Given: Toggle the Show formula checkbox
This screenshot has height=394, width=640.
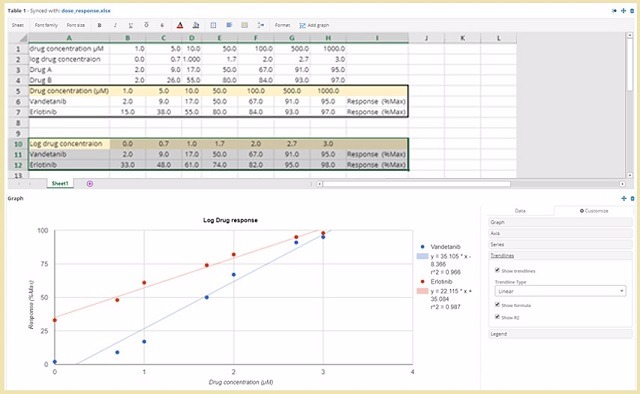Looking at the screenshot, I should pyautogui.click(x=497, y=305).
